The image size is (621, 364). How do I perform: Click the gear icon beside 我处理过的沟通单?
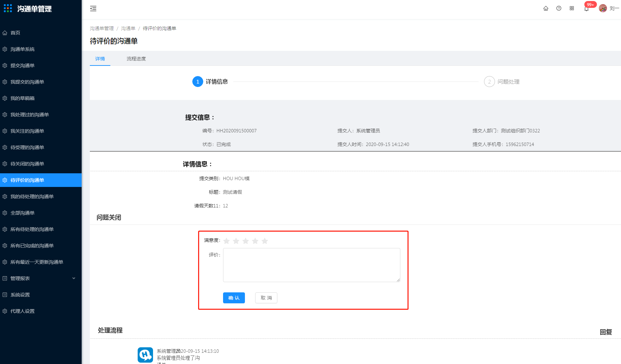click(5, 115)
